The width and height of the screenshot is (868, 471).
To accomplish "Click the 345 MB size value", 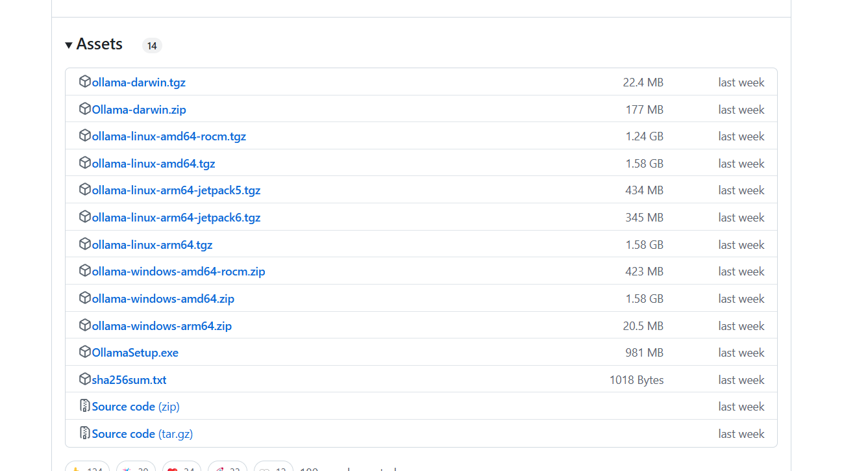I will coord(645,218).
